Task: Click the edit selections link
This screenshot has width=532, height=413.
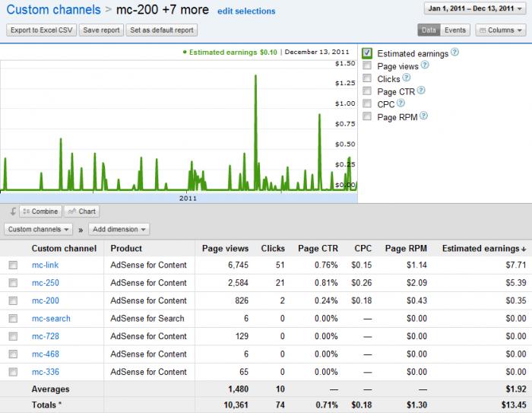Action: pos(246,11)
